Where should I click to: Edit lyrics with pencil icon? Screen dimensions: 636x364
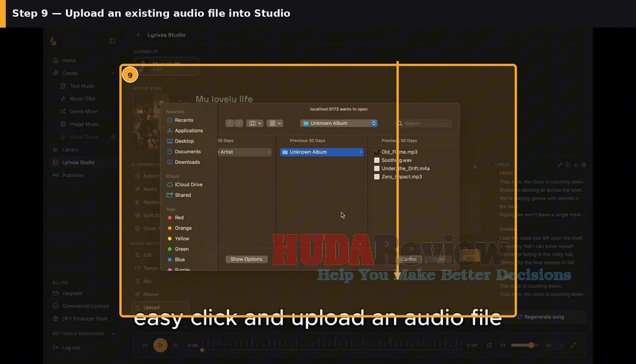[x=560, y=165]
